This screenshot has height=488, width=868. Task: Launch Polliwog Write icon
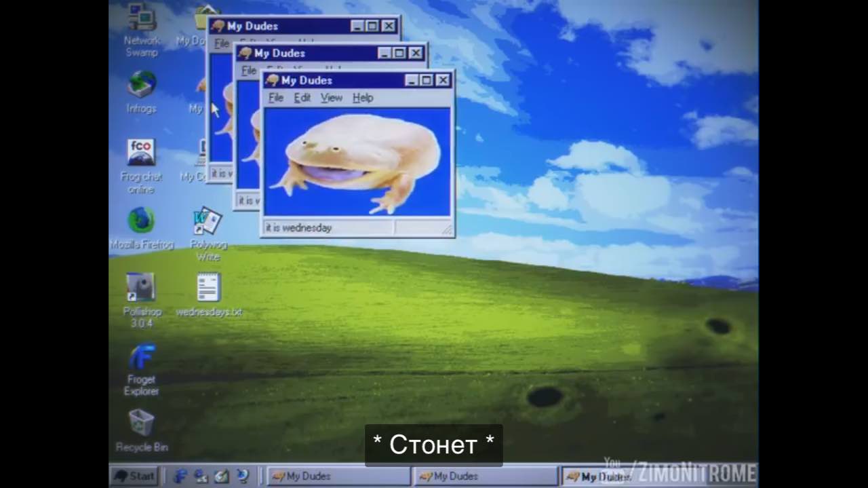208,221
